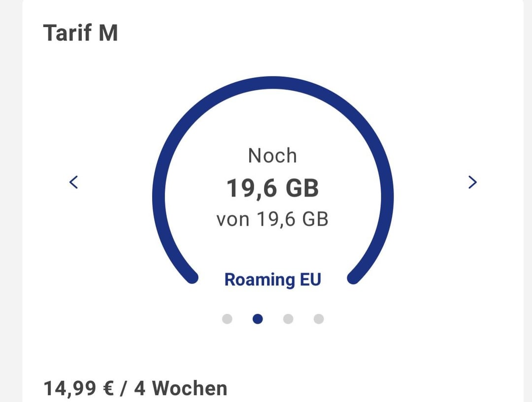Tap the 14,99 € / 4 Wochen price
This screenshot has width=532, height=402.
(x=135, y=388)
